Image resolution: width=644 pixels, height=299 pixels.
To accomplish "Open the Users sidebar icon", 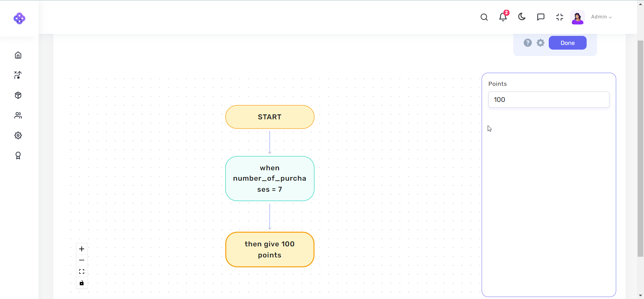I will click(x=18, y=115).
